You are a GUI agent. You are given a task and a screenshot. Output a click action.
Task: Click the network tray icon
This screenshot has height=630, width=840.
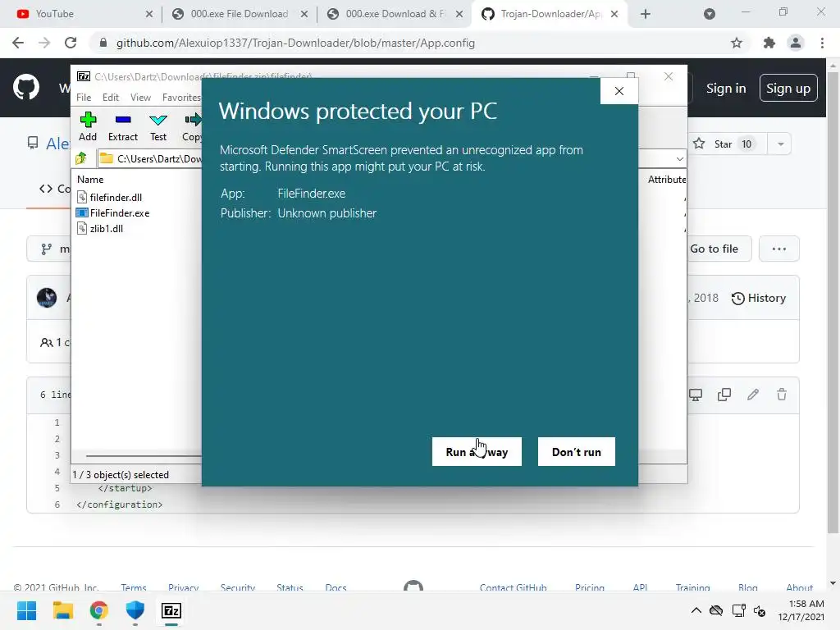click(x=739, y=610)
